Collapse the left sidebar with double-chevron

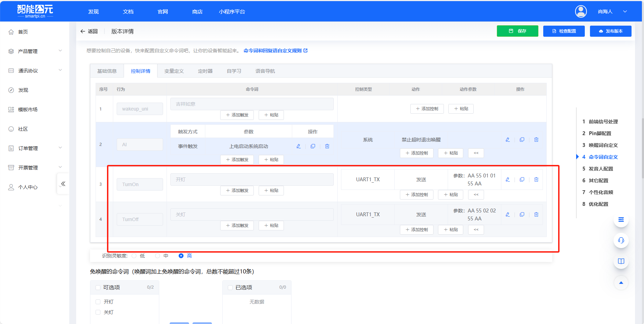[x=63, y=184]
